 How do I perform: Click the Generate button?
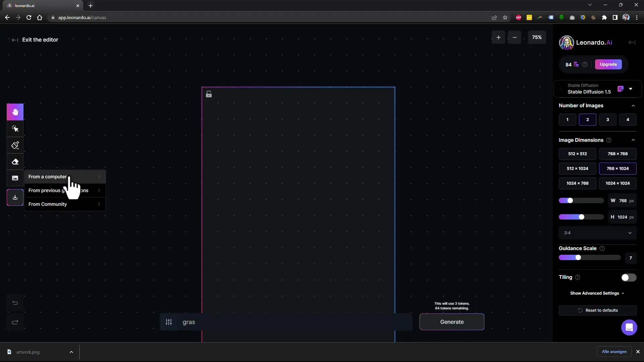pyautogui.click(x=452, y=322)
